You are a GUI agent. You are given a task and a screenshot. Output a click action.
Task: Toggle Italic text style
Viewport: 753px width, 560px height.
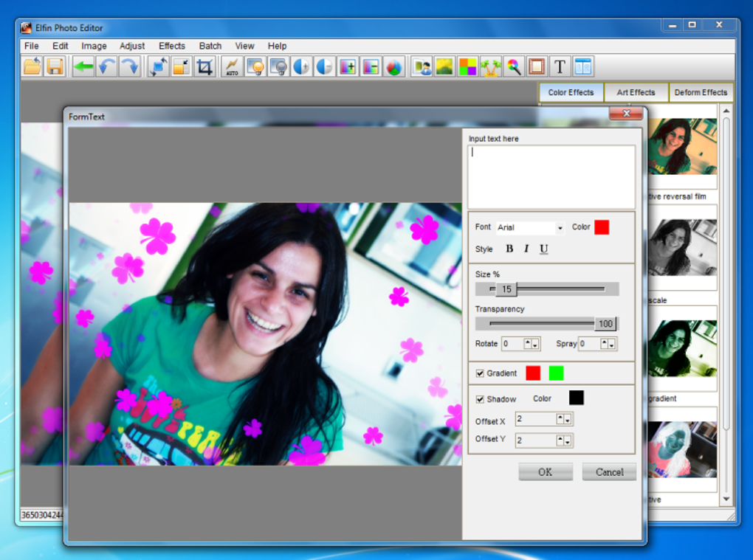pyautogui.click(x=526, y=249)
